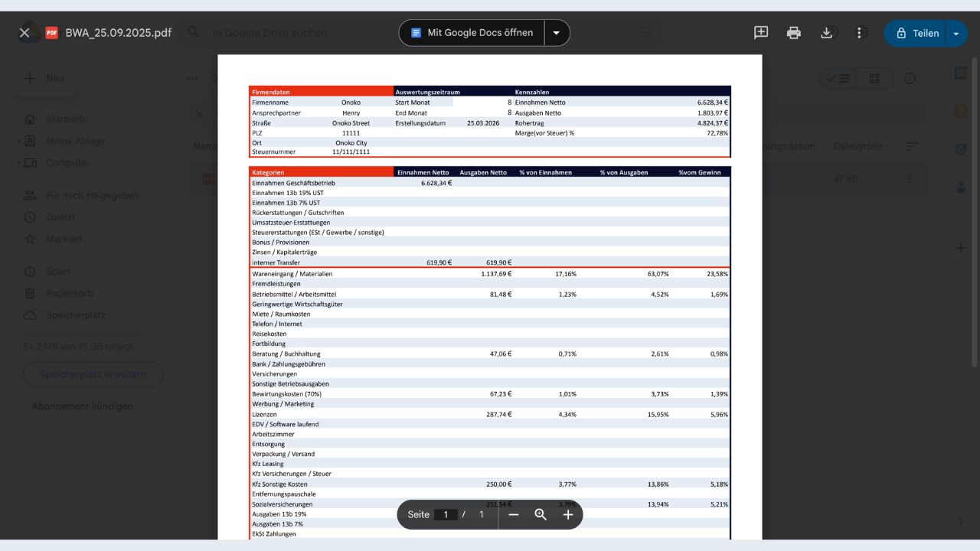This screenshot has width=980, height=551.
Task: Zoom in using the plus icon
Action: pyautogui.click(x=568, y=514)
